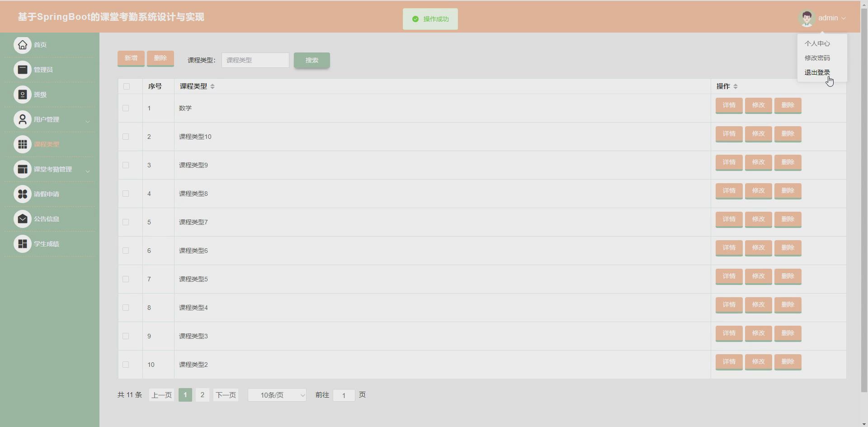Click the 学生成绩 dashboard icon
The image size is (868, 427).
[x=23, y=244]
